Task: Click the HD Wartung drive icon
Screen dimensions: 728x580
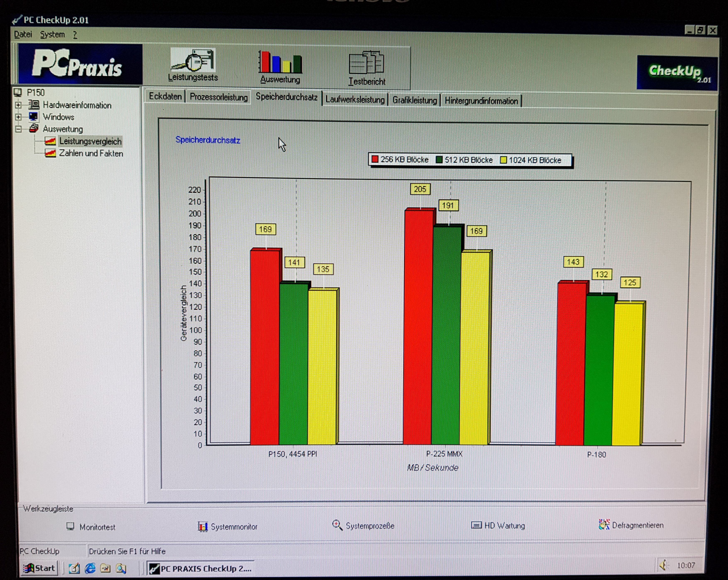Action: (x=476, y=525)
